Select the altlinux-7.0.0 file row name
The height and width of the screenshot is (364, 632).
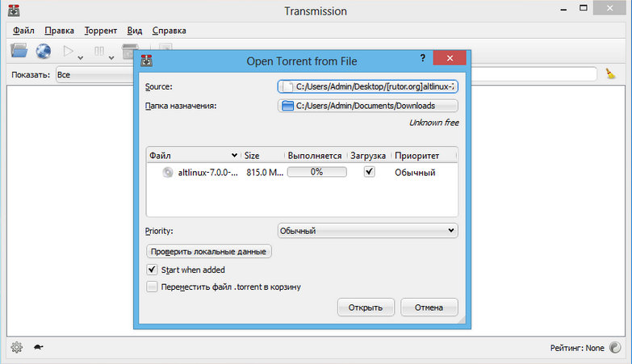[x=208, y=173]
